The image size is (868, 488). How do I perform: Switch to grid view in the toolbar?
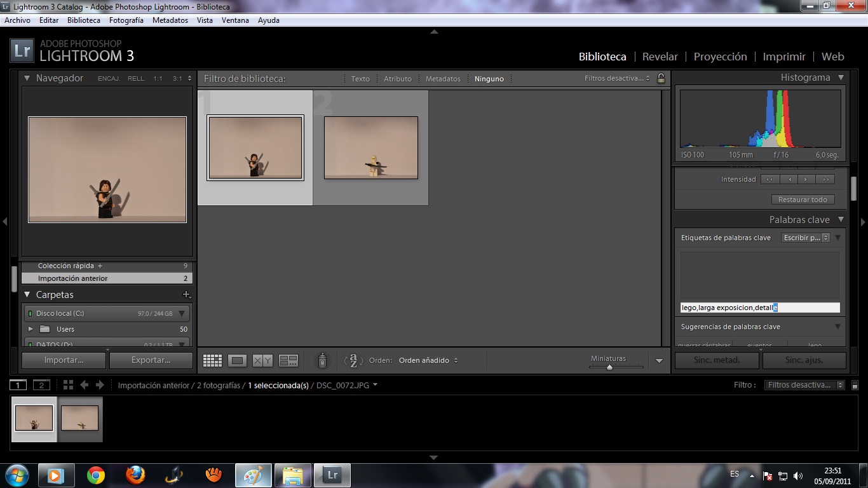tap(212, 360)
